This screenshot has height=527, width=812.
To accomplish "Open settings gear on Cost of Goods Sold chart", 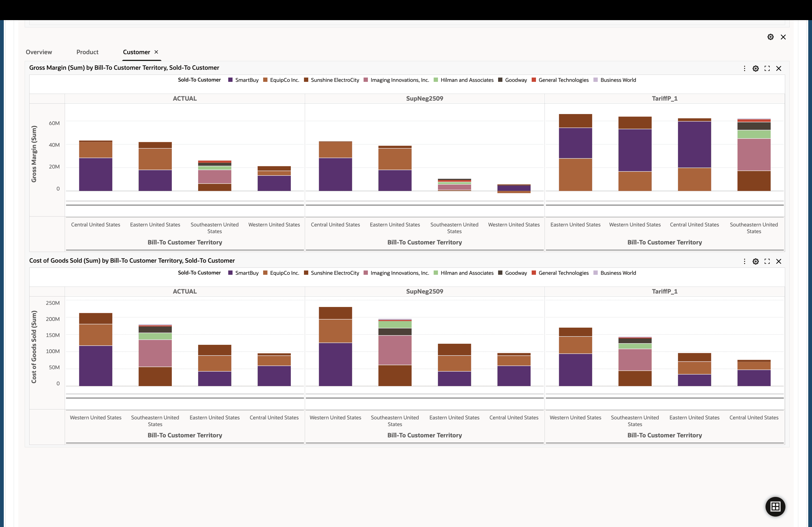I will [756, 261].
